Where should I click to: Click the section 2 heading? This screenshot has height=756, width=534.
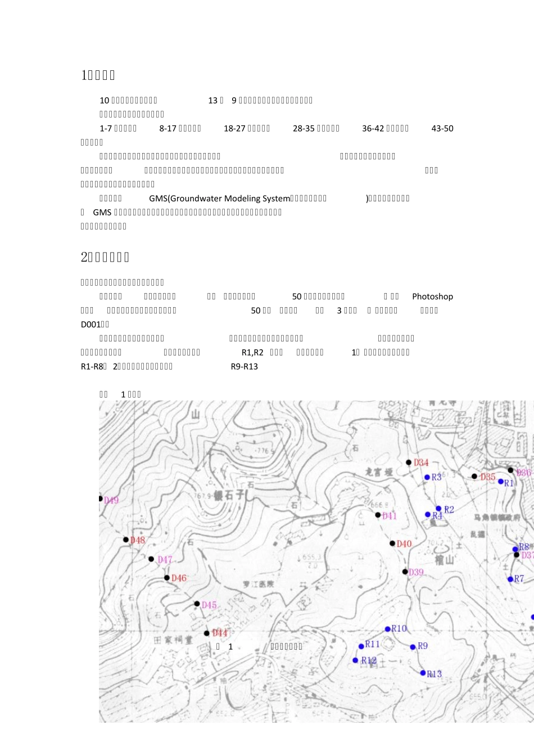point(106,257)
